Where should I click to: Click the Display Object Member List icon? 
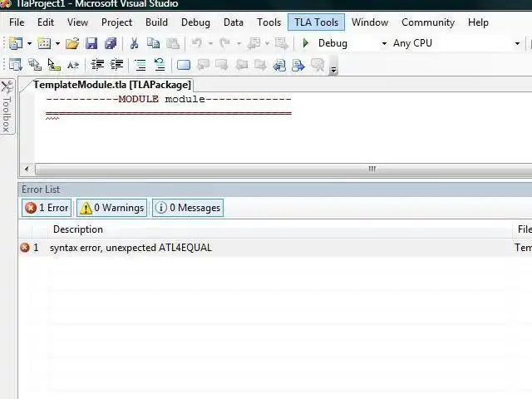[x=16, y=65]
